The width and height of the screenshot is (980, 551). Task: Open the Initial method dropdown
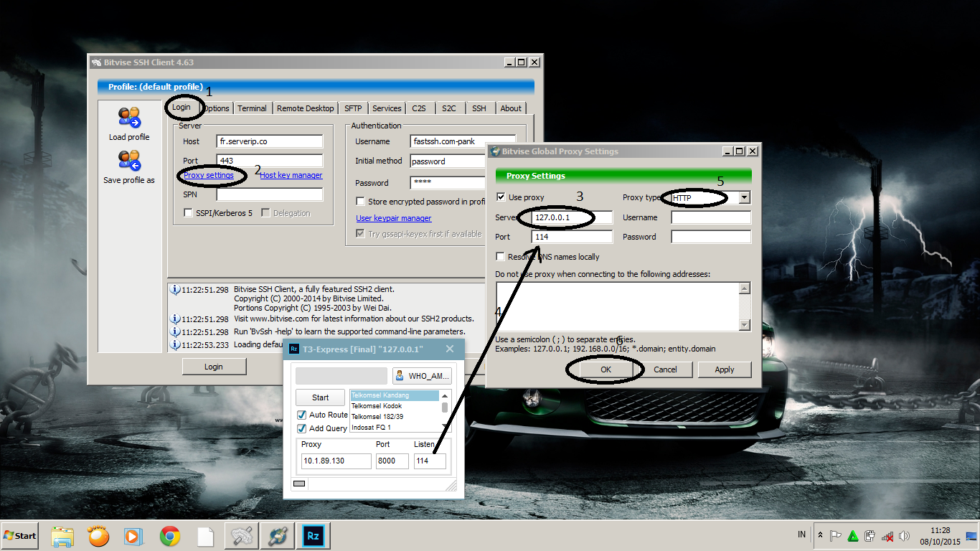tap(448, 161)
